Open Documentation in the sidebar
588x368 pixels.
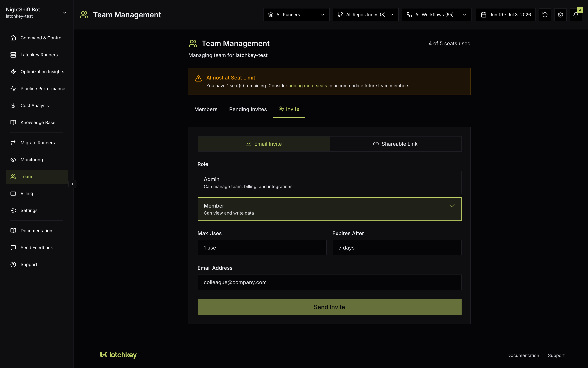pyautogui.click(x=37, y=231)
